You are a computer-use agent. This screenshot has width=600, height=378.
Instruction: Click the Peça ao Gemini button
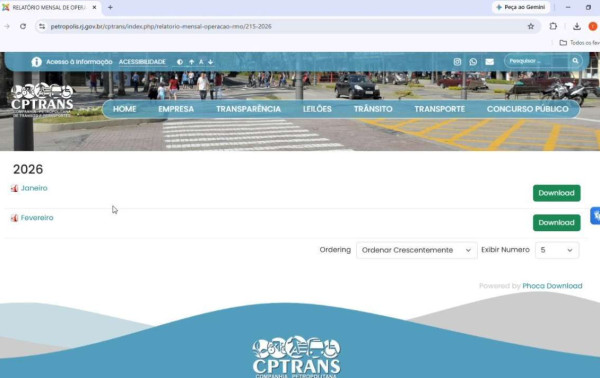(x=520, y=7)
